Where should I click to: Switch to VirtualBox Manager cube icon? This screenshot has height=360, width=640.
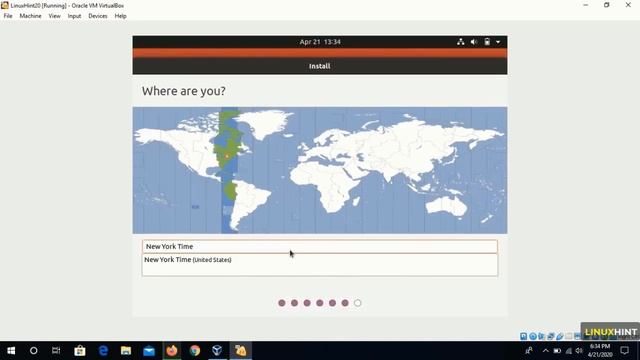click(217, 351)
